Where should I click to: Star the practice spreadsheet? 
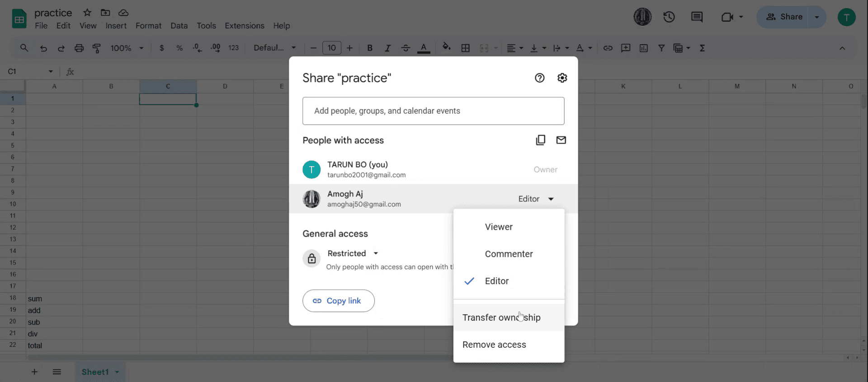coord(87,13)
